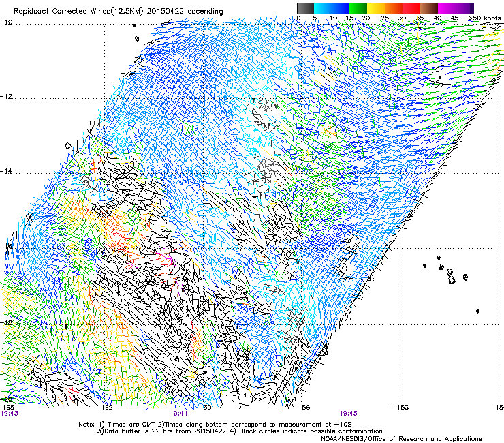Click the "-14" latitude axis label
Viewport: 504px width, 443px height.
pos(6,172)
